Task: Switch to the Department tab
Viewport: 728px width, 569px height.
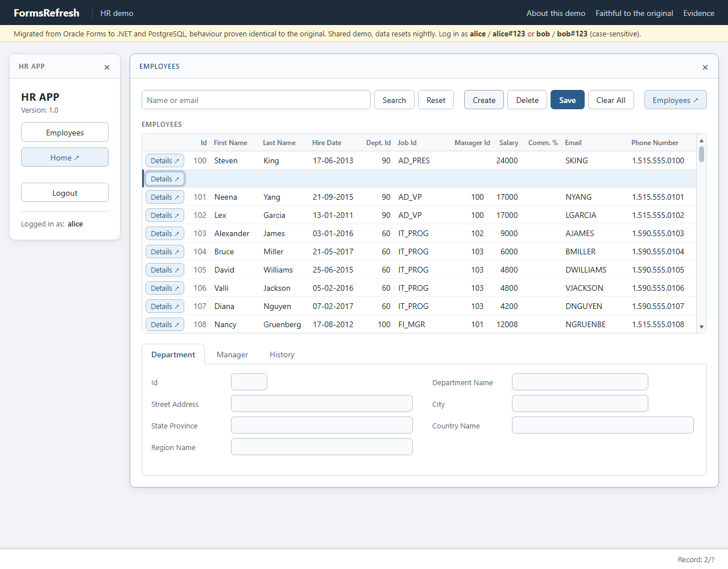Action: [x=173, y=354]
